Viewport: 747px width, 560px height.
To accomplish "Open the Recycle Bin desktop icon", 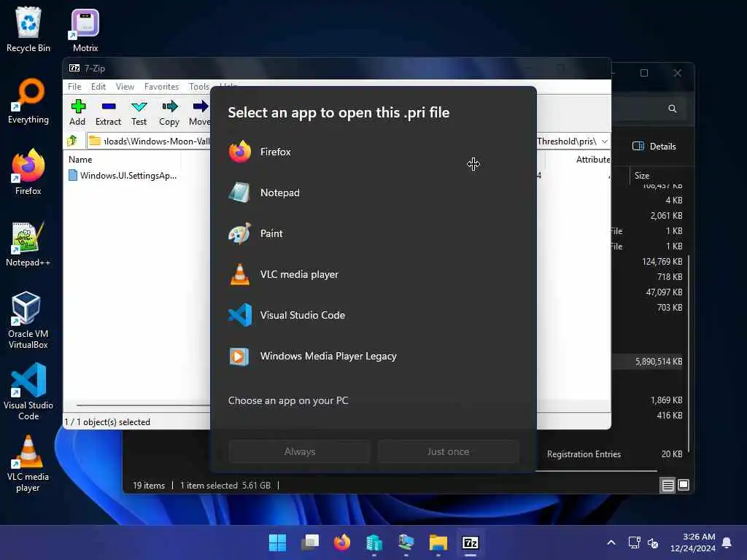I will (28, 29).
